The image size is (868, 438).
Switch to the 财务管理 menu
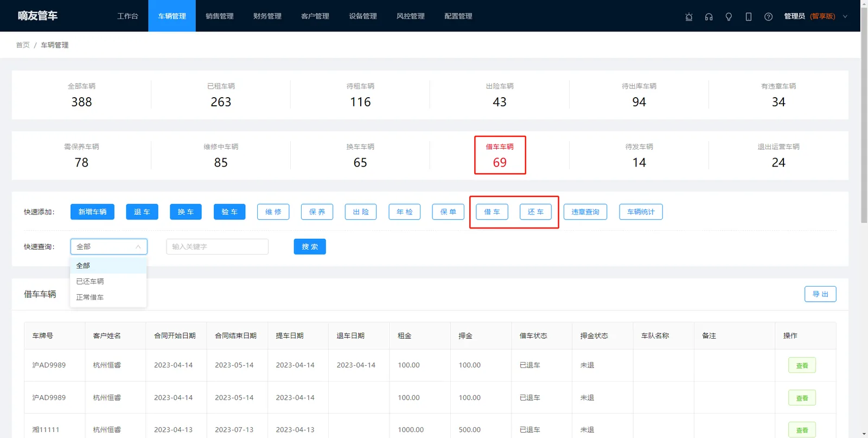[267, 16]
